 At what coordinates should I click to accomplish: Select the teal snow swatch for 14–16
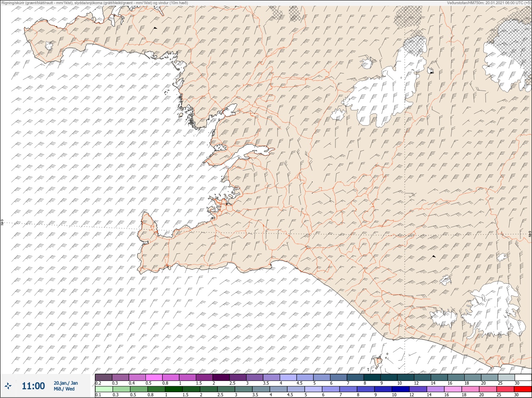(439, 378)
